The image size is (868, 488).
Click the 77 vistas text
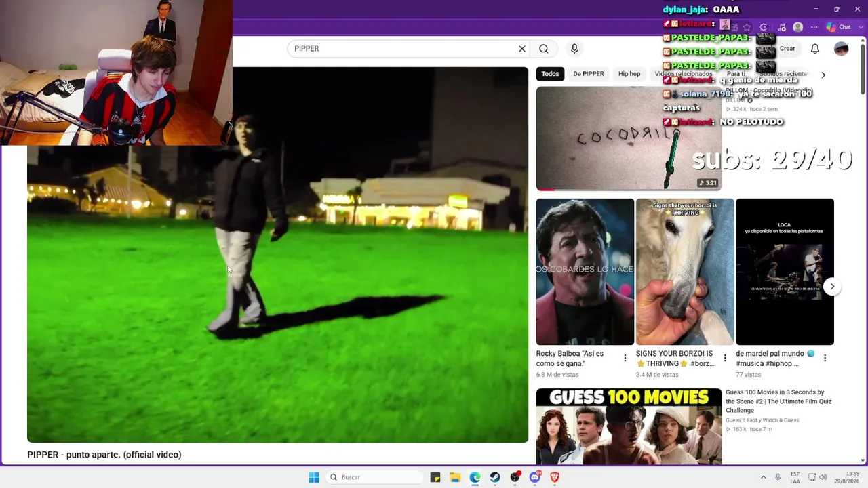749,375
